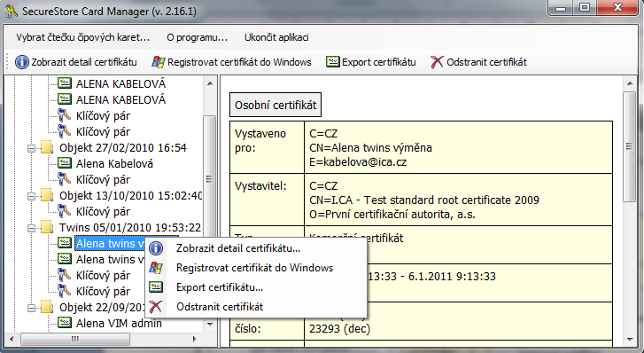Click the certificate icon of second ALENA KABELOVÁ
Screen dimensions: 644x353
pyautogui.click(x=65, y=99)
